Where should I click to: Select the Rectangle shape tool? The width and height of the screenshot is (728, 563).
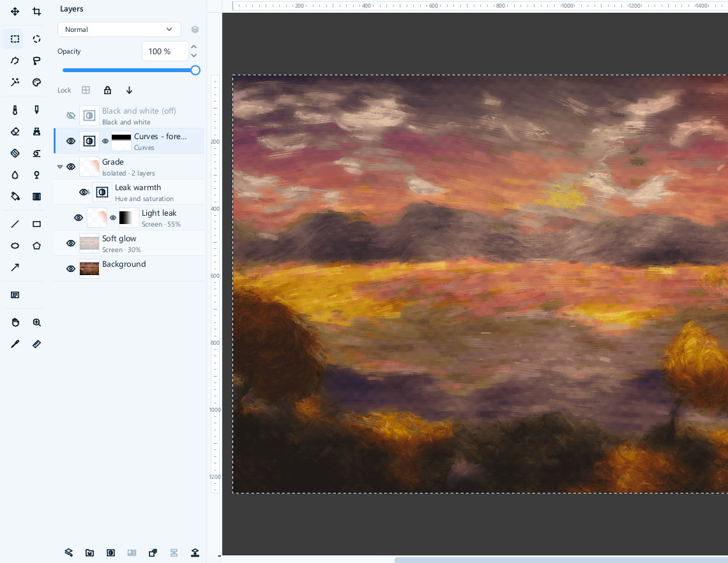[x=36, y=224]
